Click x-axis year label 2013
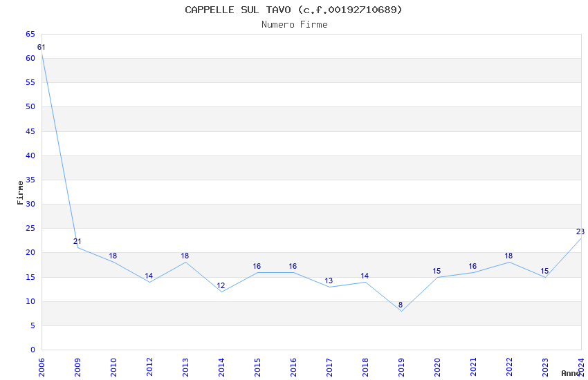This screenshot has height=380, width=588. click(x=185, y=368)
